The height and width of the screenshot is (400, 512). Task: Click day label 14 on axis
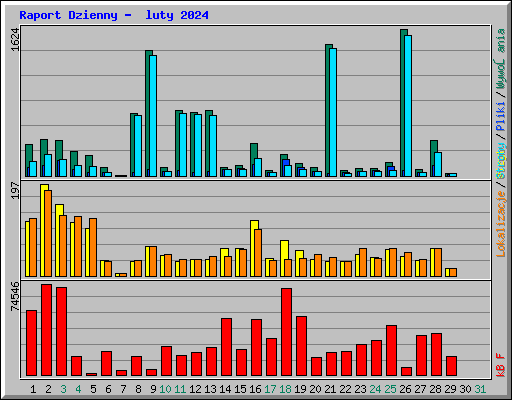pyautogui.click(x=225, y=389)
